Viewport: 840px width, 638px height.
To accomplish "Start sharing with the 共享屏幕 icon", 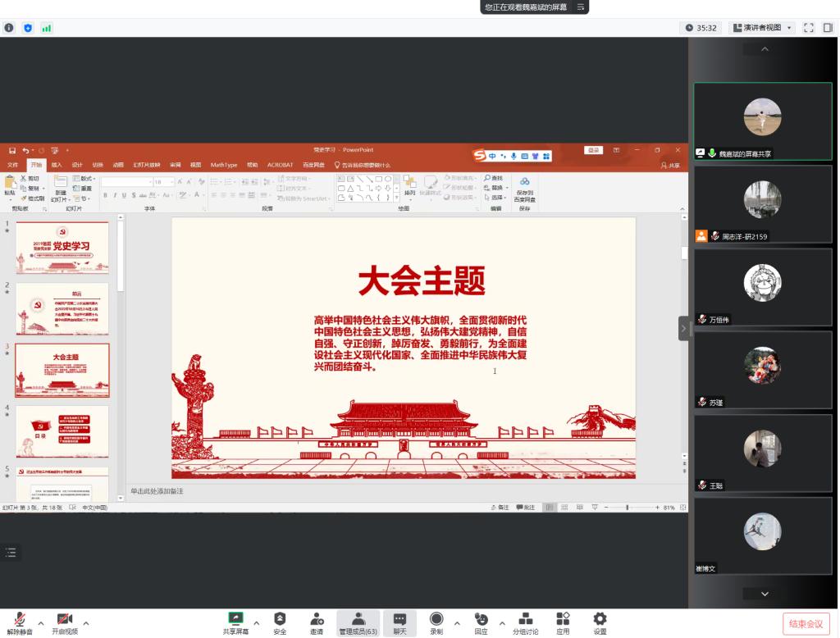I will point(235,620).
